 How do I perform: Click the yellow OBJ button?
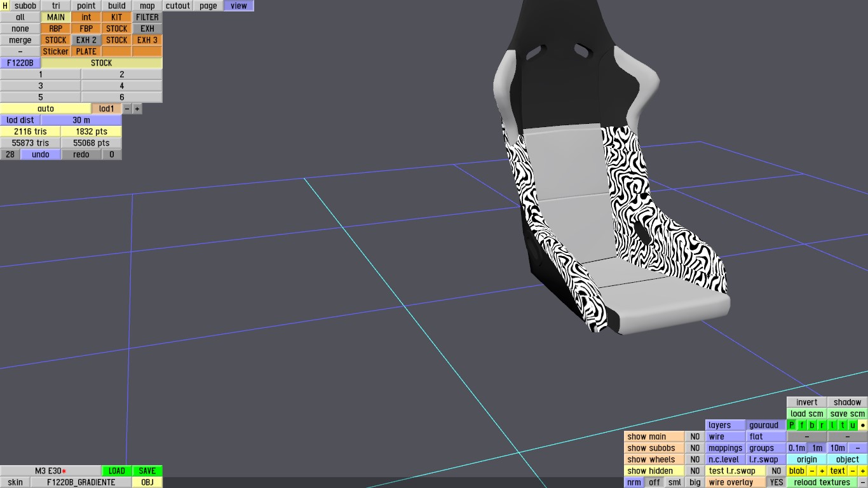(x=147, y=482)
